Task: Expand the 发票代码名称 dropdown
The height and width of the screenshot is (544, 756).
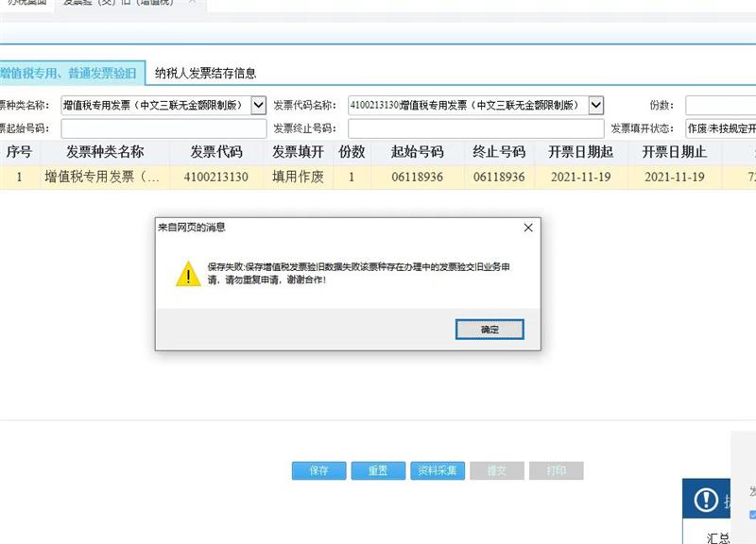Action: (x=596, y=105)
